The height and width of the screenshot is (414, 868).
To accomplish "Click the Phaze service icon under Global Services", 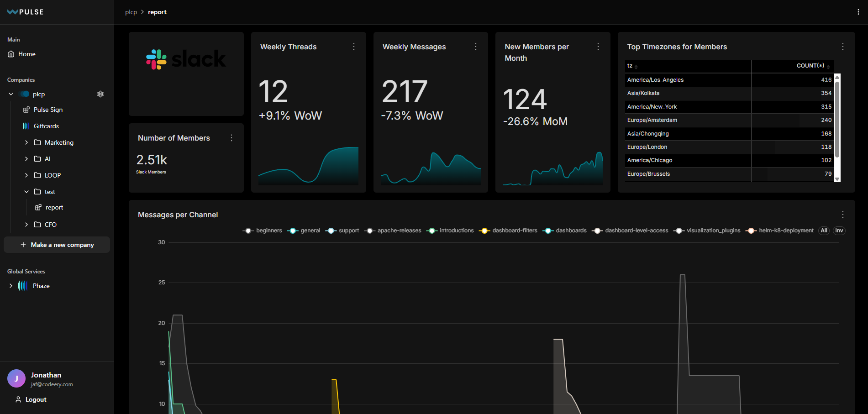I will 22,286.
